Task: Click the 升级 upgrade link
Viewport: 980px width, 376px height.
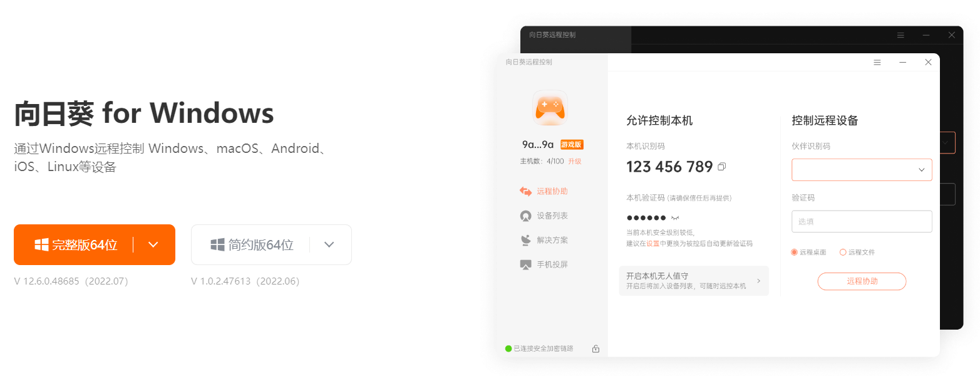Action: (575, 161)
